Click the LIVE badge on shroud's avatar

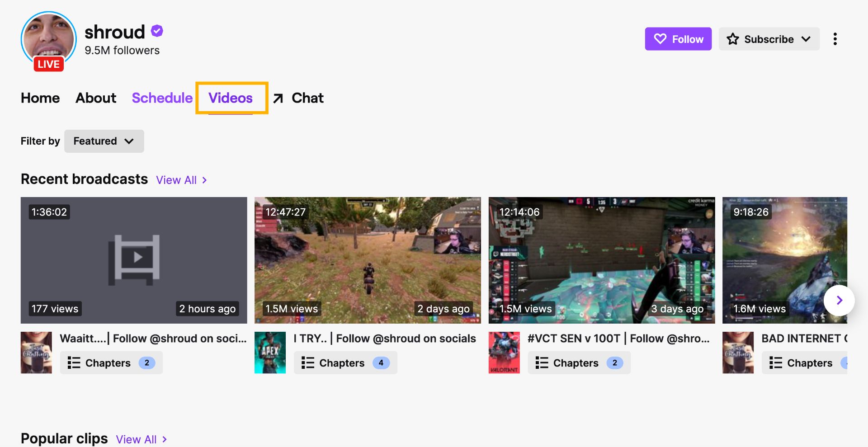point(48,64)
